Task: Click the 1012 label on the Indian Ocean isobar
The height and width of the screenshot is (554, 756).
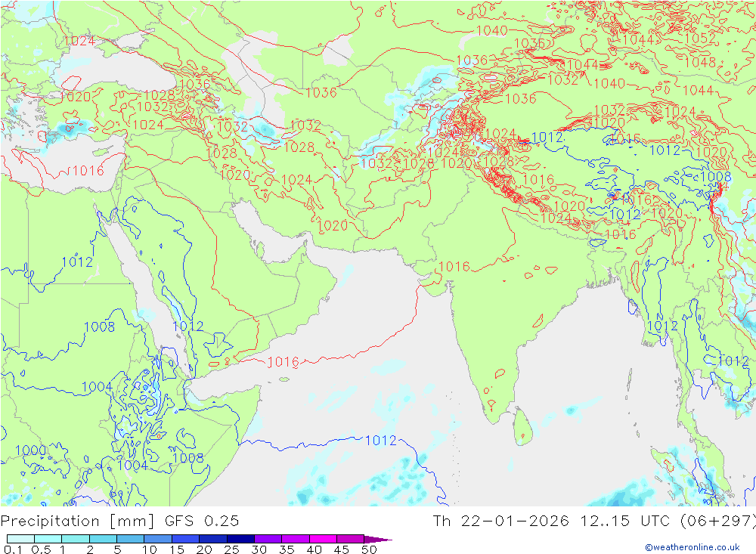Action: tap(381, 440)
